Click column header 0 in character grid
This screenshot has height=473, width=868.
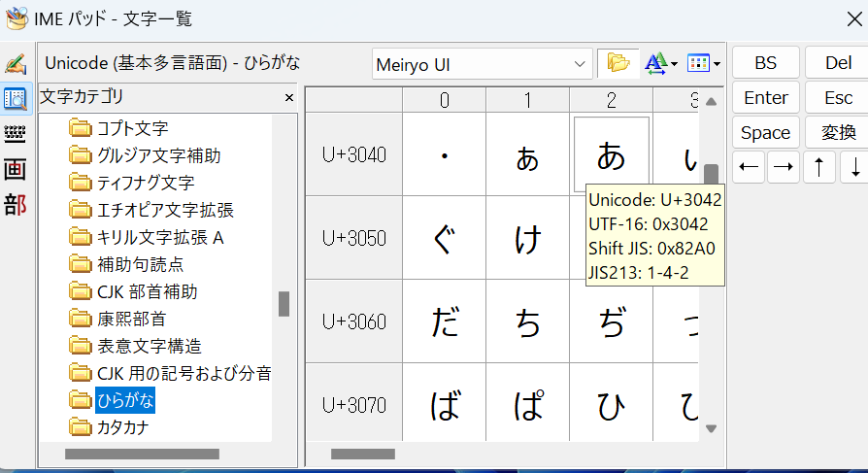445,100
